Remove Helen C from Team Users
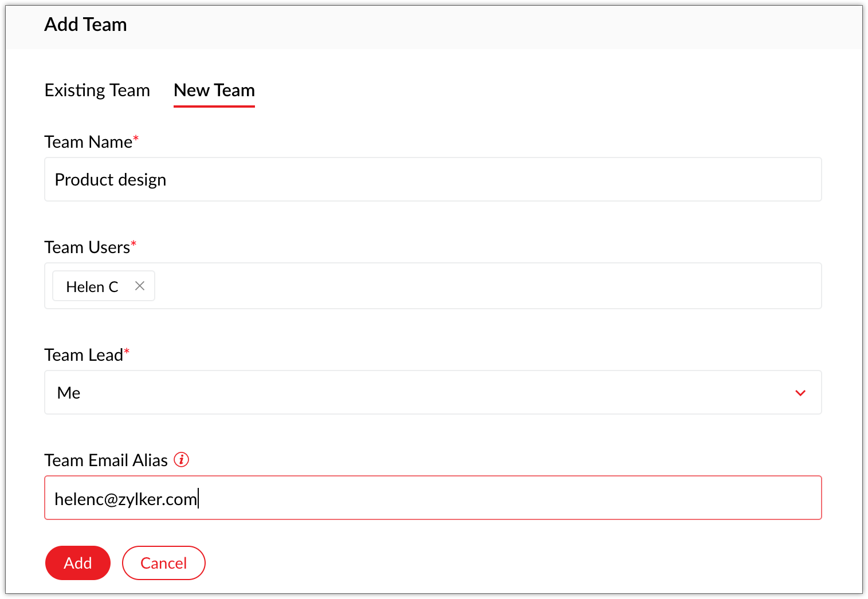Viewport: 868px width, 599px height. tap(140, 286)
